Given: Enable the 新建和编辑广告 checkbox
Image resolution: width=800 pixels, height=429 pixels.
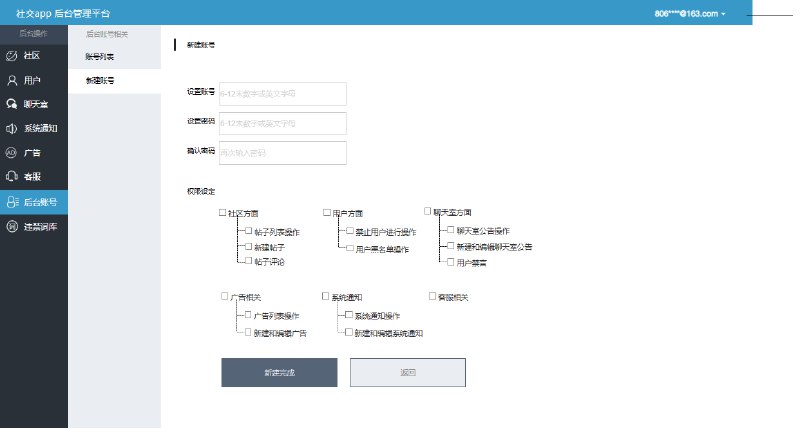Looking at the screenshot, I should 248,332.
